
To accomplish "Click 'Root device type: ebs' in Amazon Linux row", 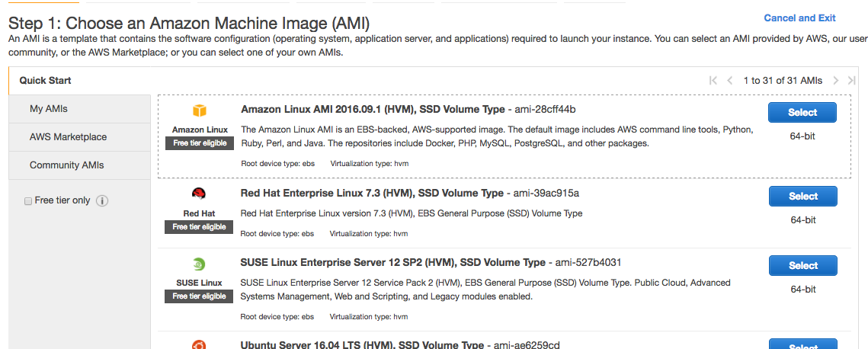I will [x=277, y=164].
